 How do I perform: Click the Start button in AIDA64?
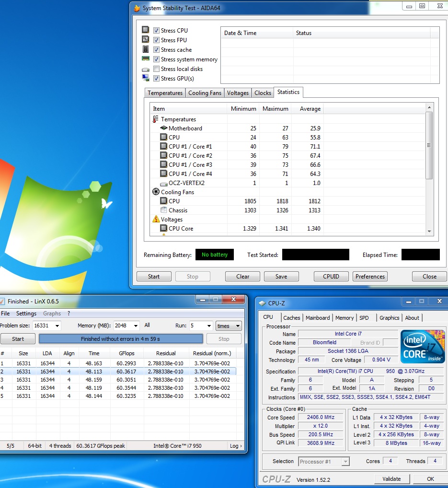(x=154, y=277)
